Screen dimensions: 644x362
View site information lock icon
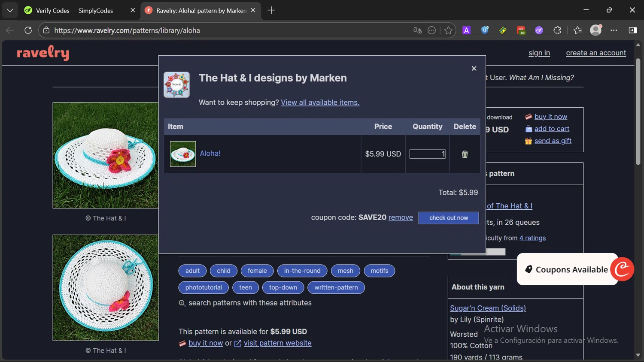(46, 30)
